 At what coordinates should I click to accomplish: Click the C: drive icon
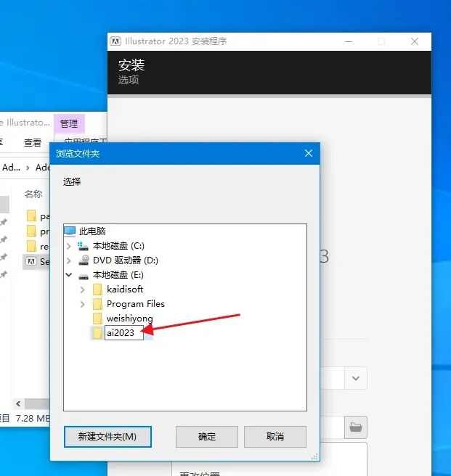[x=83, y=246]
